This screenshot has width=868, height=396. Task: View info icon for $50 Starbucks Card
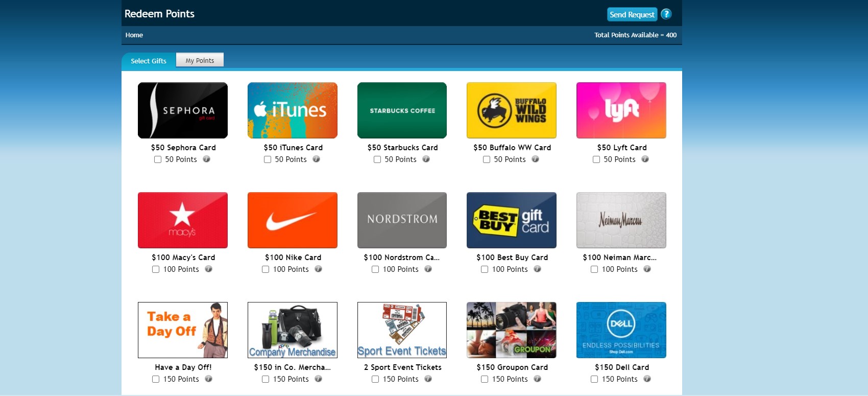coord(426,159)
